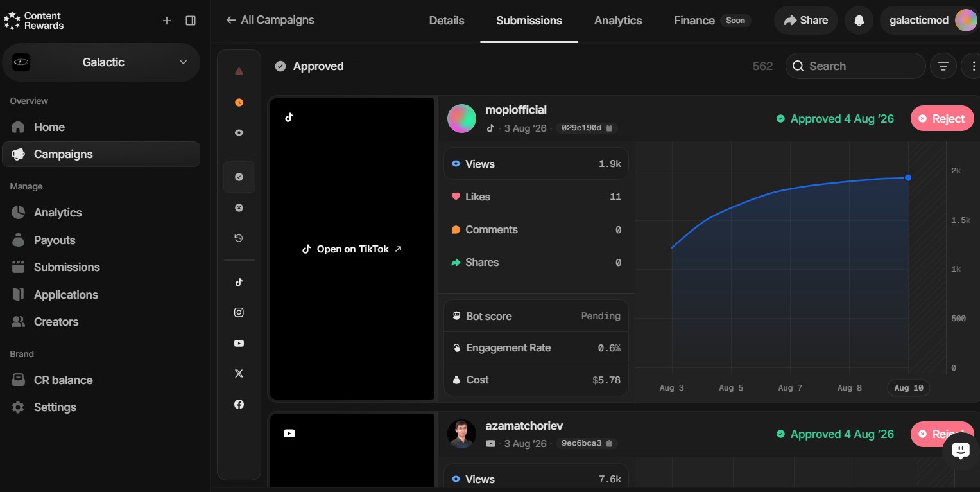The image size is (980, 492).
Task: Switch to the Analytics tab
Action: [618, 21]
